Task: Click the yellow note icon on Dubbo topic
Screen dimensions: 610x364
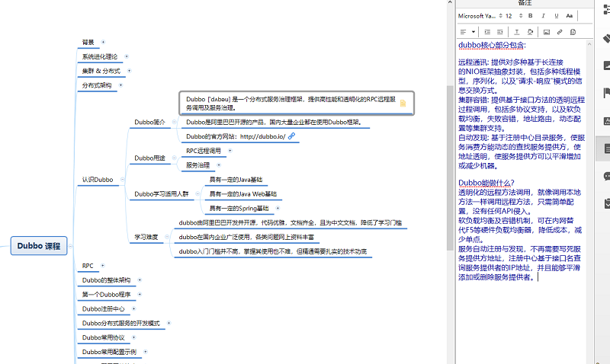Action: click(403, 103)
